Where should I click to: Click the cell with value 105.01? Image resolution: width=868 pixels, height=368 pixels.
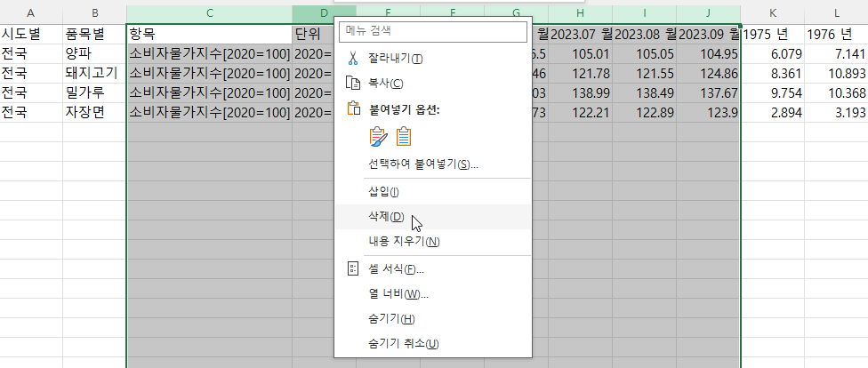tap(580, 53)
